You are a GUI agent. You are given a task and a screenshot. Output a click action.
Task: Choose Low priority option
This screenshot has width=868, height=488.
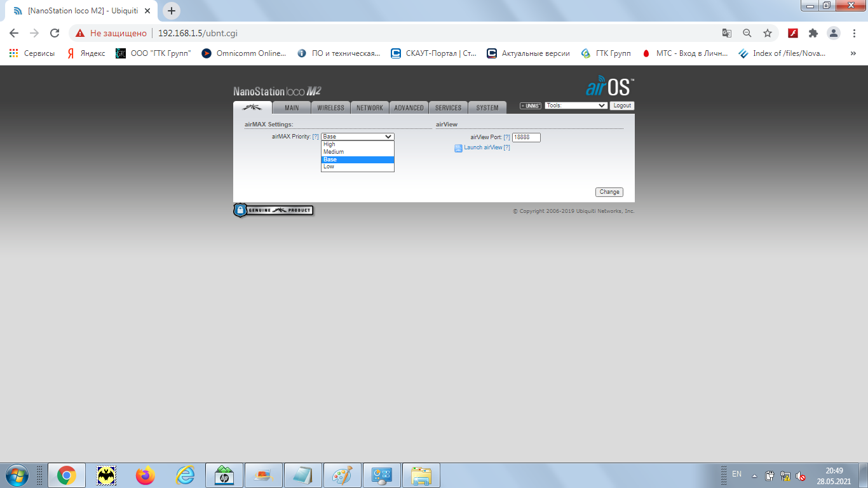pos(357,166)
